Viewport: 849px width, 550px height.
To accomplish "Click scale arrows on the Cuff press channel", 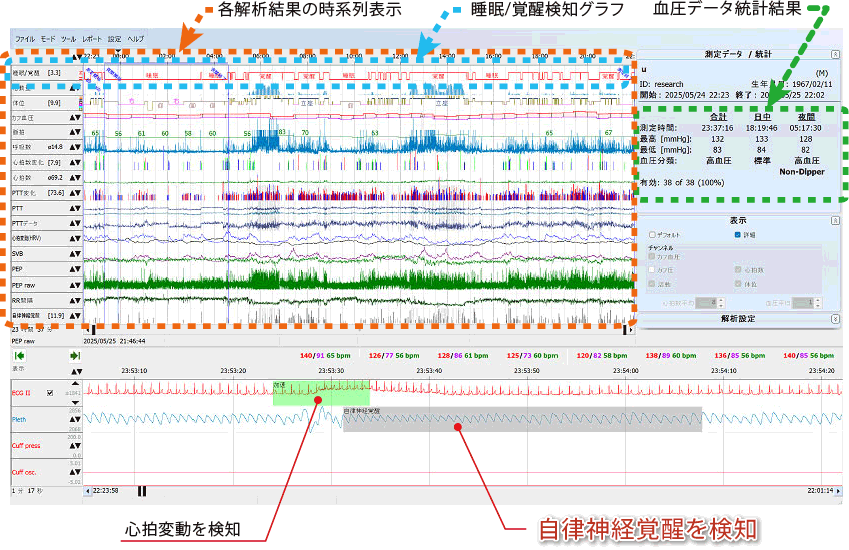I will pyautogui.click(x=73, y=445).
